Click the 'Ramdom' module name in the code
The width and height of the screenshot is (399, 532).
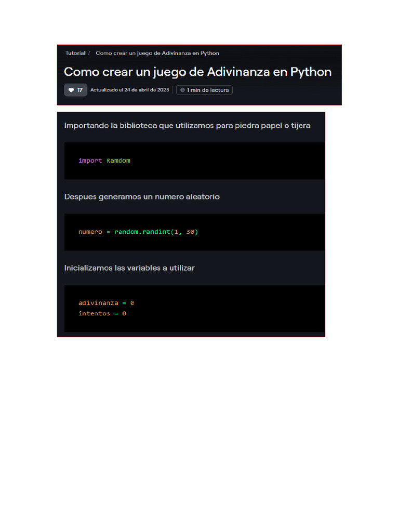[x=118, y=161]
